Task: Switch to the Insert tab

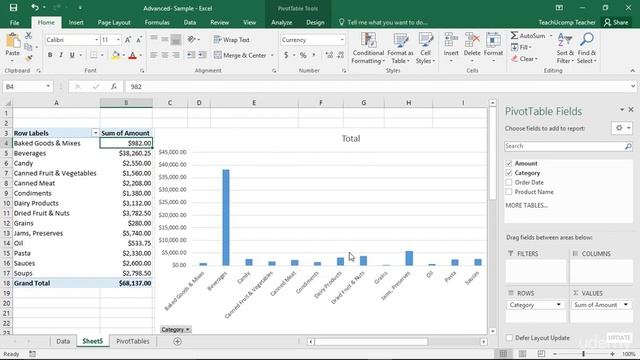Action: (76, 22)
